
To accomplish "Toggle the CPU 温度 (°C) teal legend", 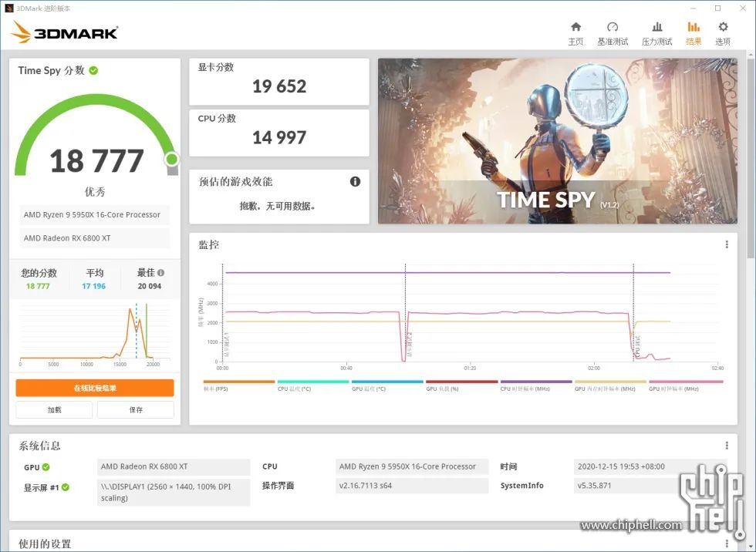I will click(313, 385).
